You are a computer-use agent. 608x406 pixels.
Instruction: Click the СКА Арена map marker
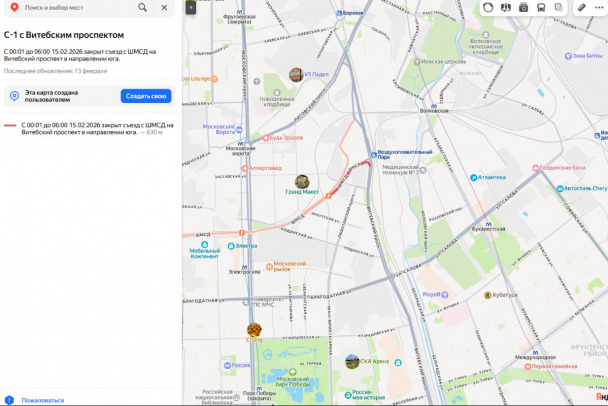click(x=352, y=361)
